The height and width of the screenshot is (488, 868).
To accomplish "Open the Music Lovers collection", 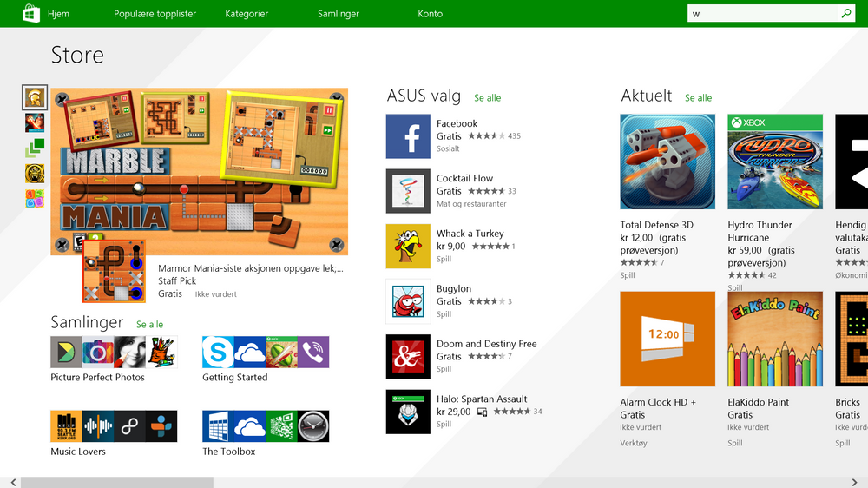I will tap(114, 426).
